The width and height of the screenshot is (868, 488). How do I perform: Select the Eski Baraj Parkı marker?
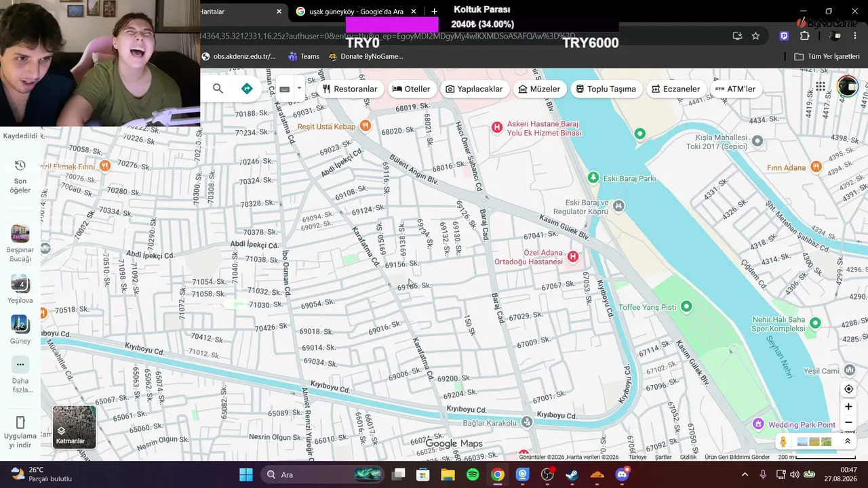(x=593, y=178)
